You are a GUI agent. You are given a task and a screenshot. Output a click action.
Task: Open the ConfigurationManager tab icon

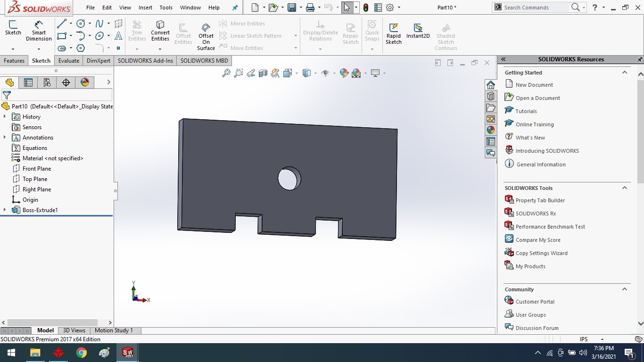click(x=47, y=82)
